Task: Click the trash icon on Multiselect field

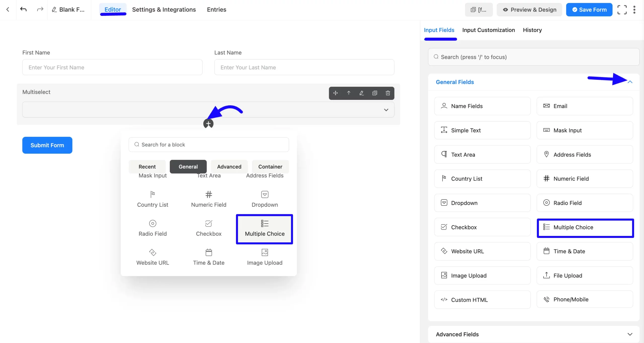Action: click(388, 93)
